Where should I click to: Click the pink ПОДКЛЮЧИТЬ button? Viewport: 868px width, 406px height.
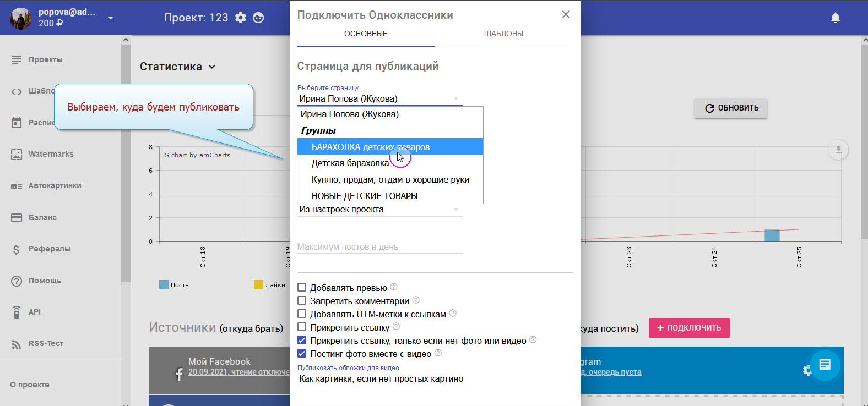[x=688, y=328]
